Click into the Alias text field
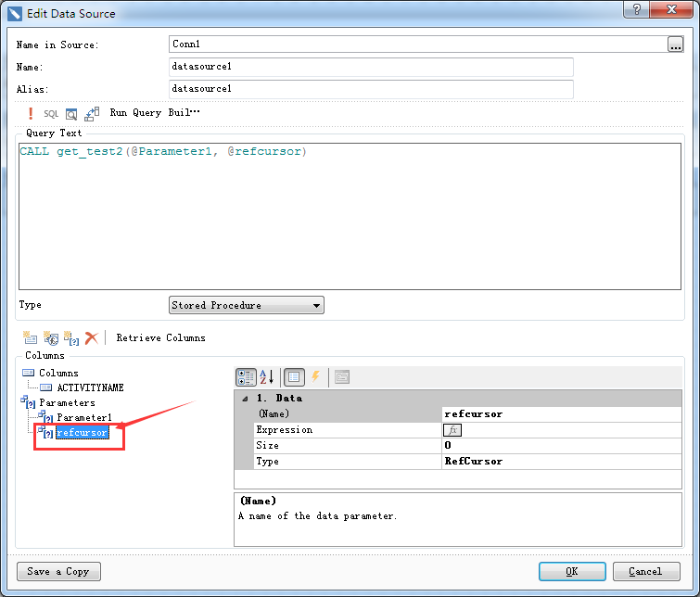 pyautogui.click(x=371, y=89)
